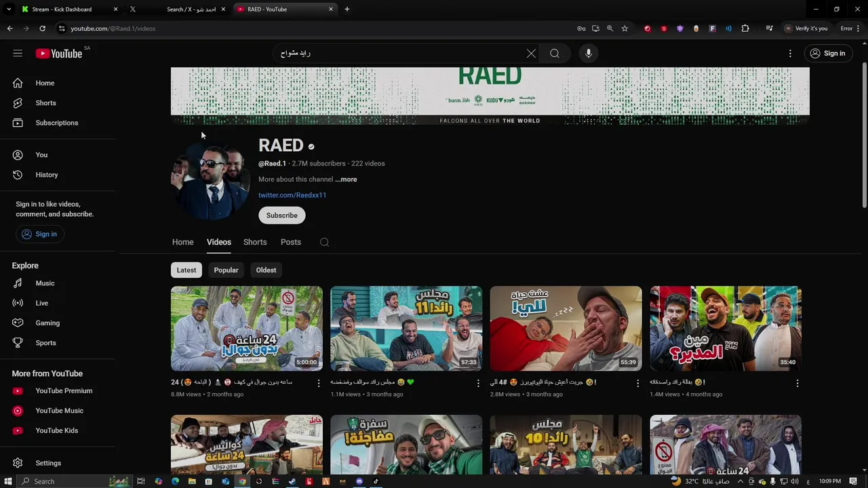Switch to the channel Posts tab

coord(291,242)
